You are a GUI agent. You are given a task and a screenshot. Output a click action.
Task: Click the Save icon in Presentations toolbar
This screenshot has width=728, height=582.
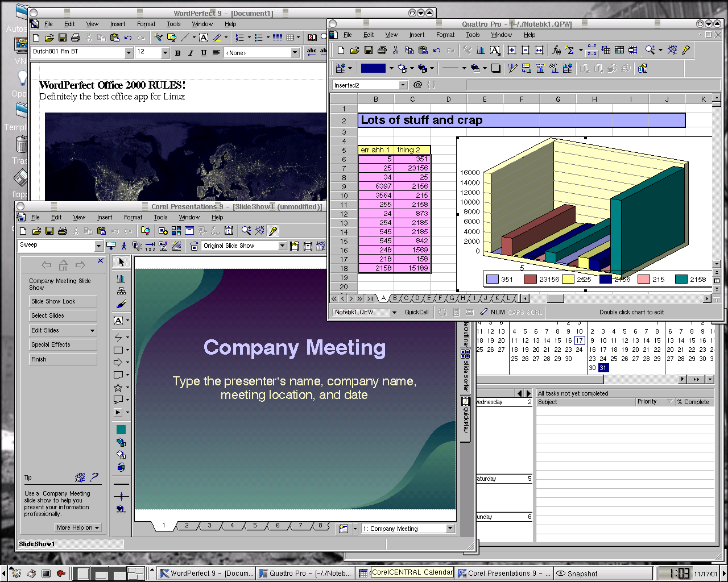click(x=49, y=231)
